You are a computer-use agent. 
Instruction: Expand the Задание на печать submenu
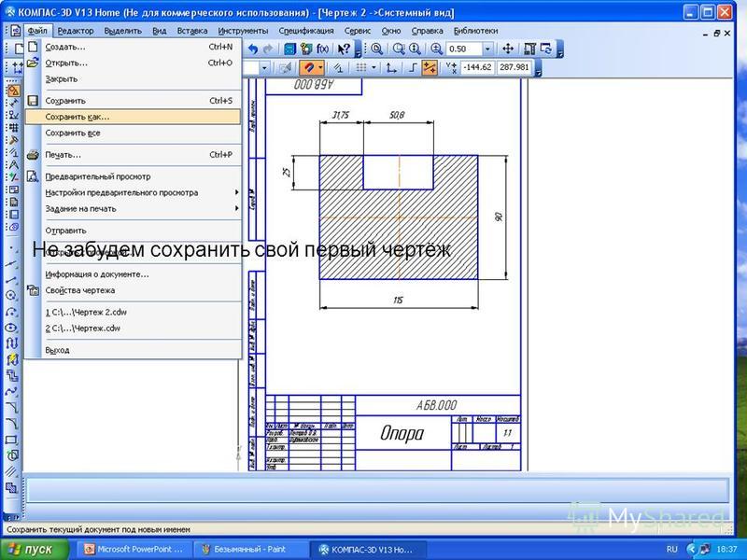pos(132,208)
